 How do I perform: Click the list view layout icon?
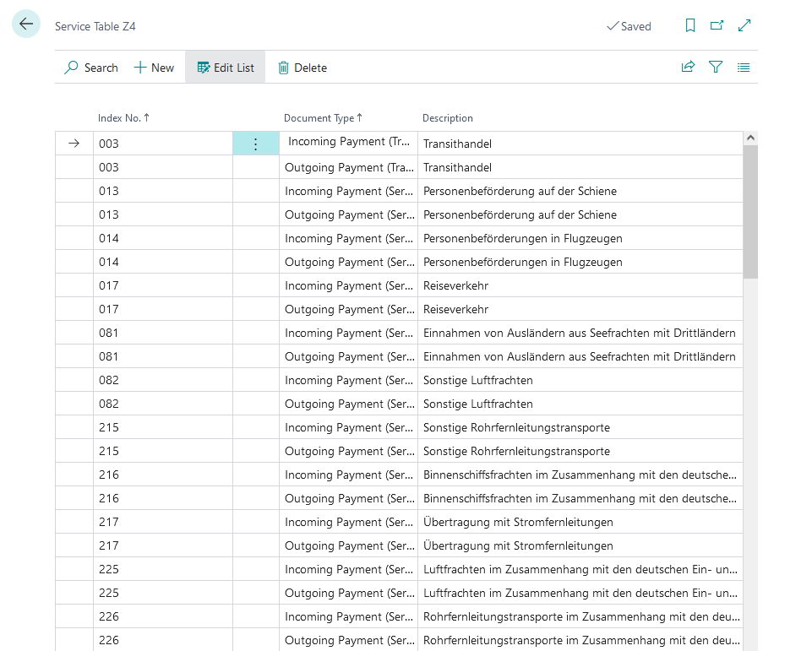coord(744,68)
